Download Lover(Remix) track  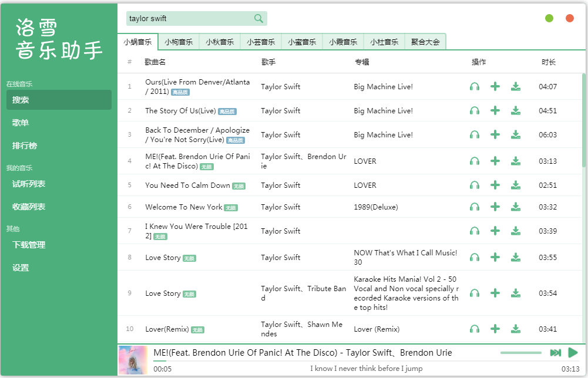pos(516,329)
